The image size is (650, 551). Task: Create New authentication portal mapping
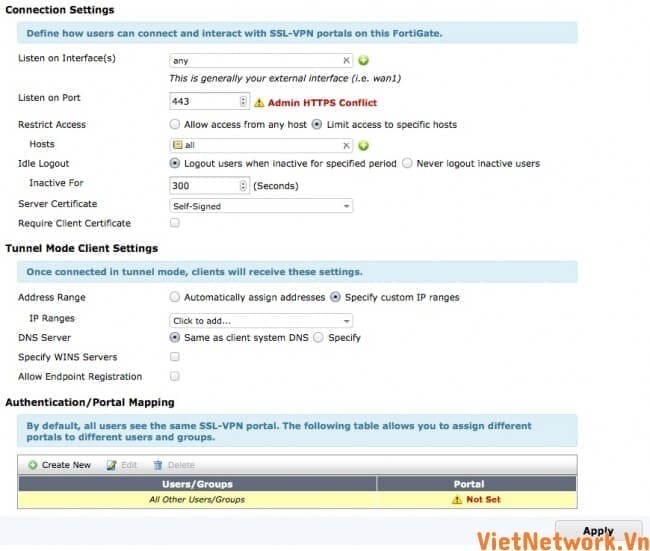click(59, 465)
